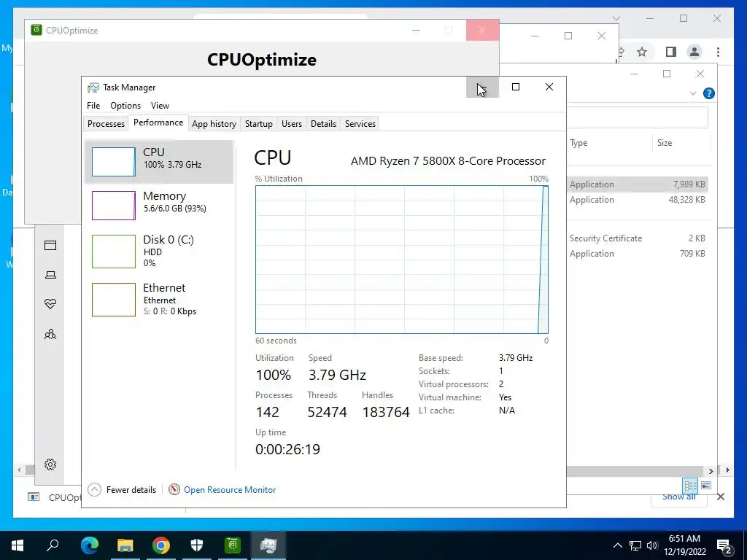This screenshot has height=560, width=747.
Task: Open the Chrome three-dot menu
Action: pyautogui.click(x=718, y=52)
